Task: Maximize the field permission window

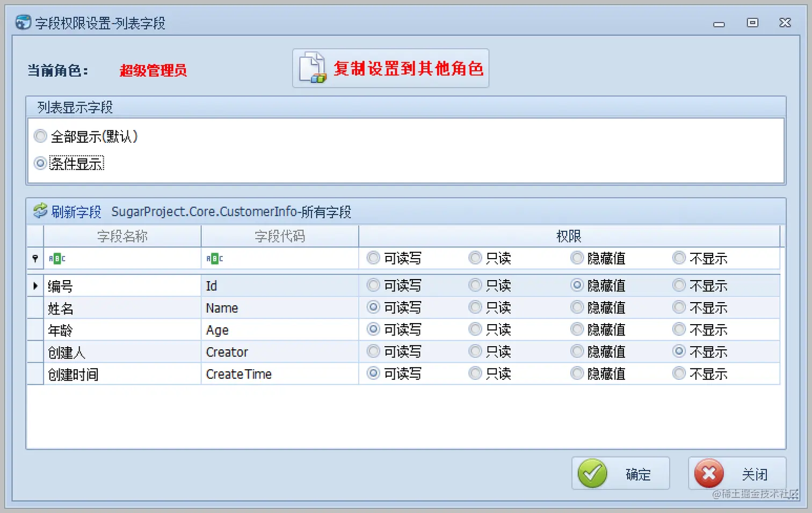Action: tap(752, 23)
